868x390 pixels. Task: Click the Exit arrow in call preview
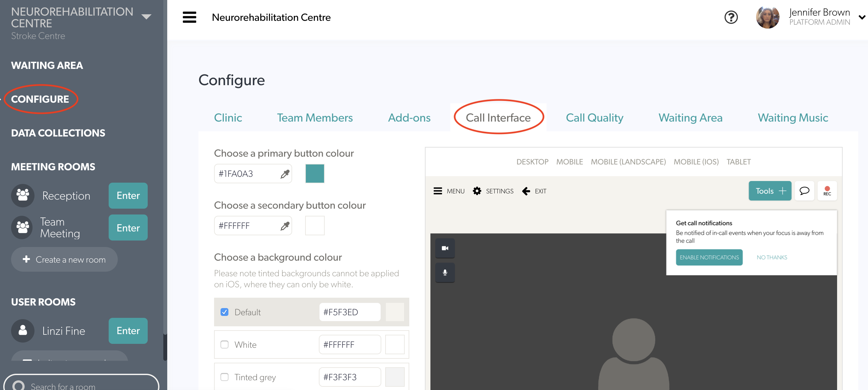pos(526,191)
